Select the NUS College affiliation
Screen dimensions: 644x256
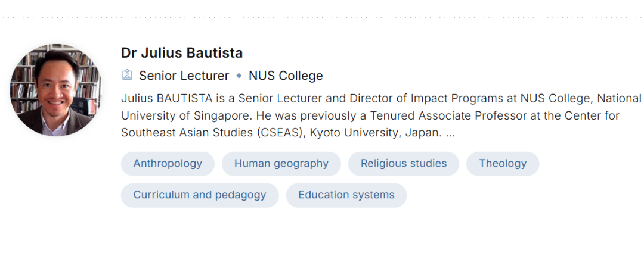[x=286, y=76]
